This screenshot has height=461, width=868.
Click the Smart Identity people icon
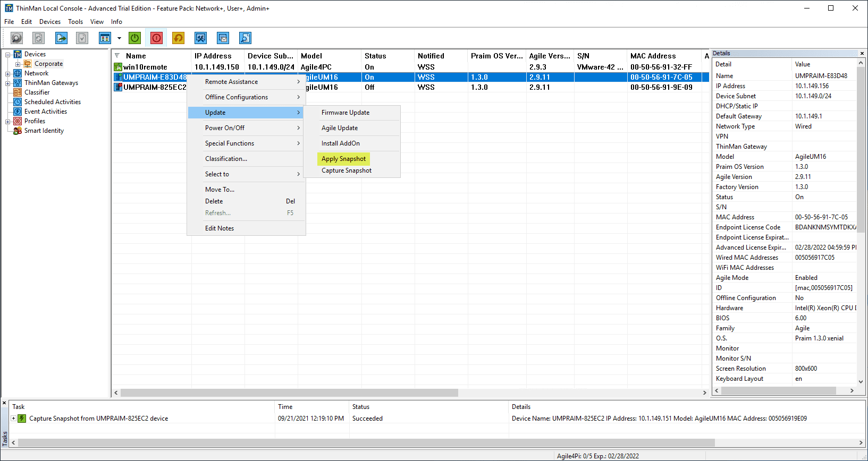click(x=18, y=131)
